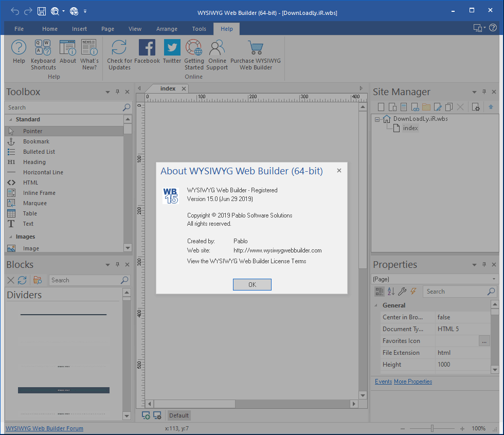Click Site Manager move up arrow

tap(491, 107)
